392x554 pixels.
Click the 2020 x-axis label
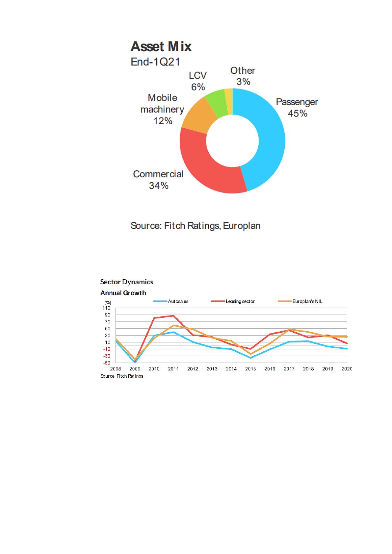tap(347, 369)
